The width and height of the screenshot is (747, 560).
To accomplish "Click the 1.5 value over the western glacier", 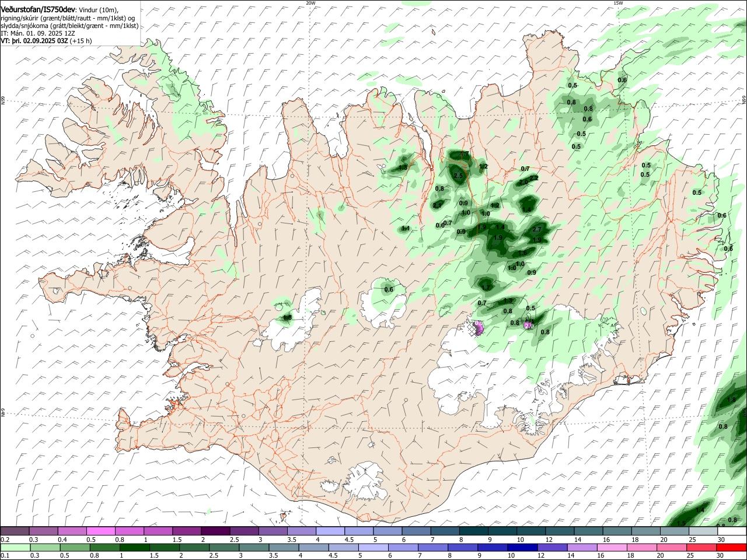I will 287,318.
